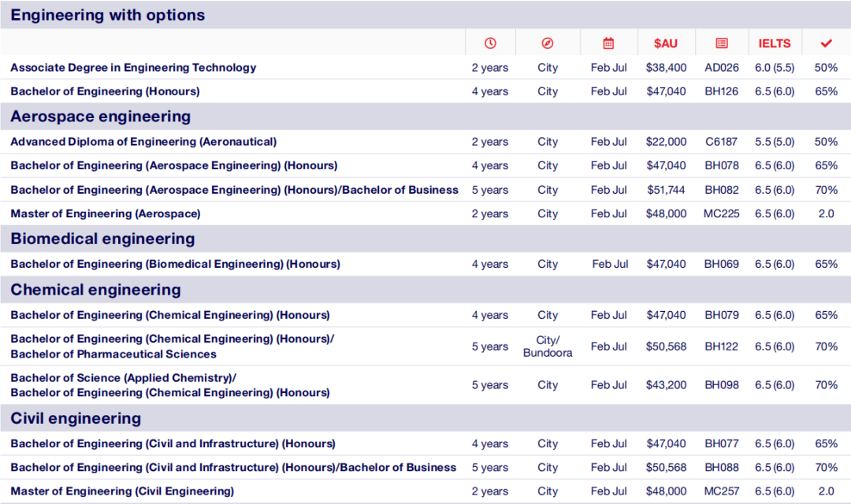Viewport: 851px width, 504px height.
Task: Select the Engineering with options section heading
Action: pos(107,15)
